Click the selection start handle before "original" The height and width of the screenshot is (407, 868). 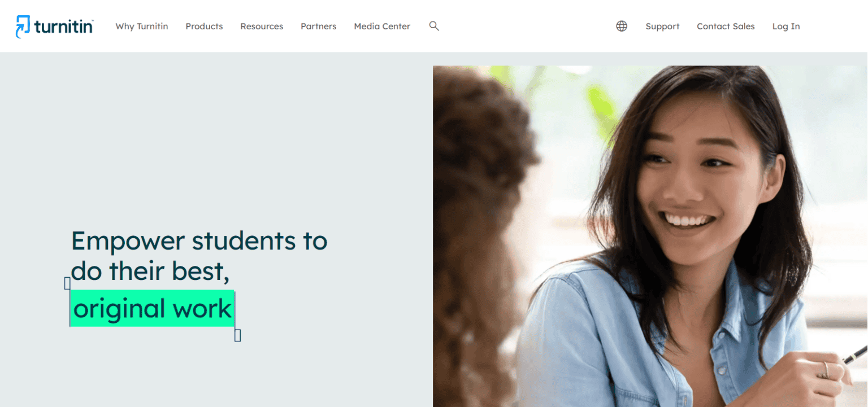pos(67,283)
